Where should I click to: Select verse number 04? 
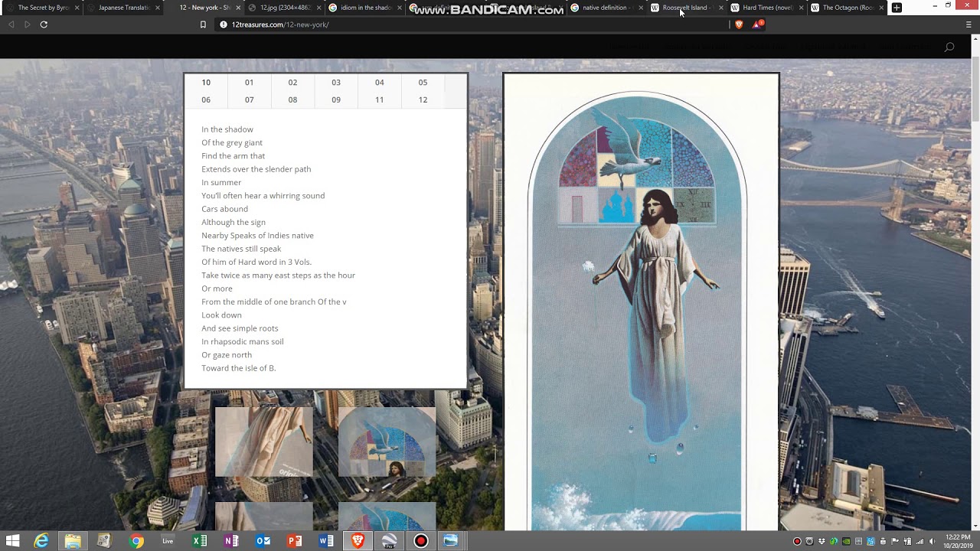(x=380, y=82)
